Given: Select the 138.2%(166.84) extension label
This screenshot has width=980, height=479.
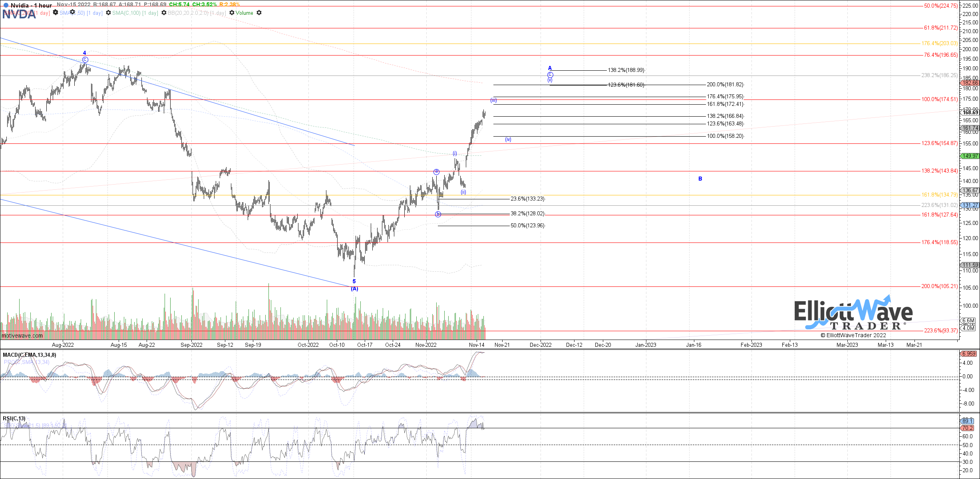Looking at the screenshot, I should pyautogui.click(x=726, y=116).
